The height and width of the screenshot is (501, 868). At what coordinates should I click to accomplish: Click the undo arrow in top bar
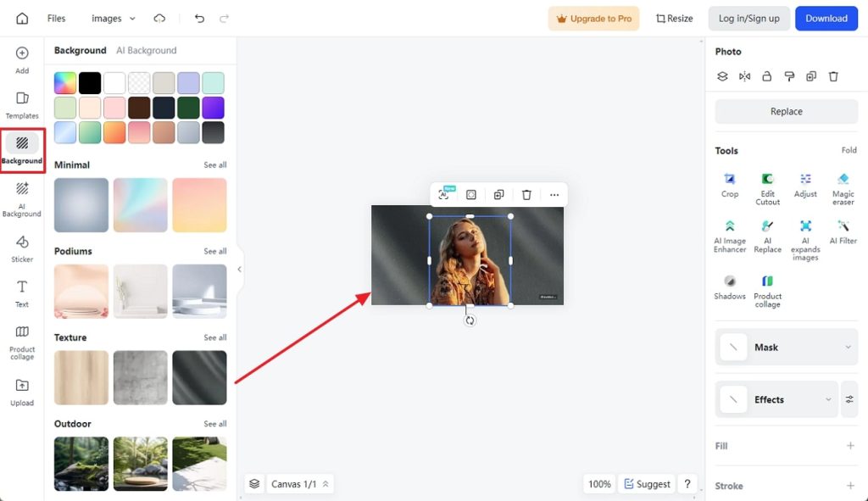pyautogui.click(x=199, y=19)
